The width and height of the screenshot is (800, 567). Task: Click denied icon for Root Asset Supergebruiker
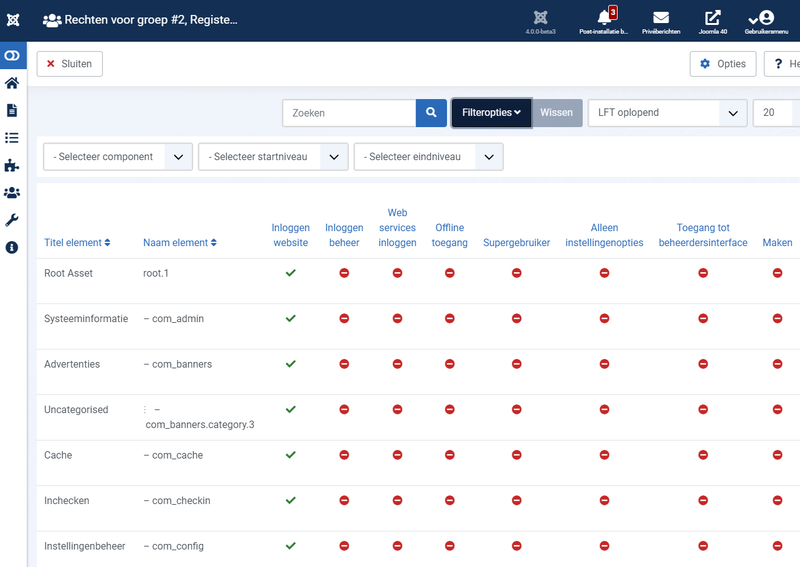tap(516, 273)
